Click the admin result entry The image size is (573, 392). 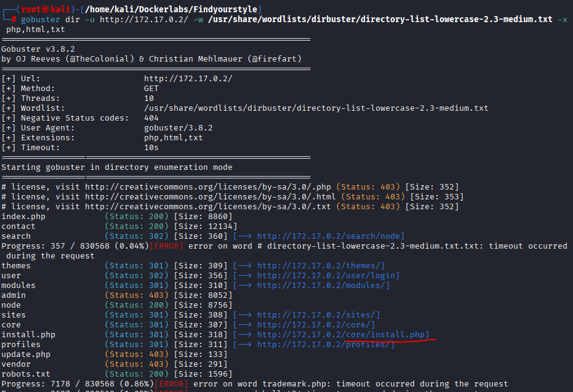tap(14, 295)
